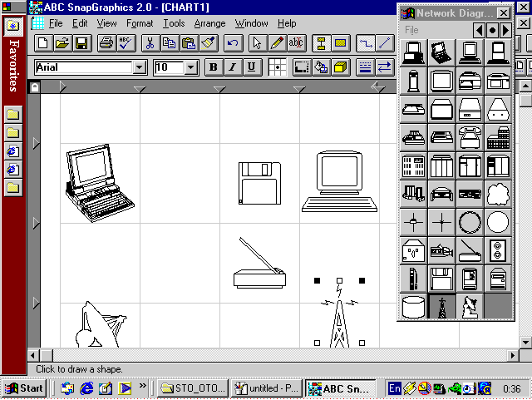Select the radio tower shape in palette
The height and width of the screenshot is (400, 532).
click(441, 307)
